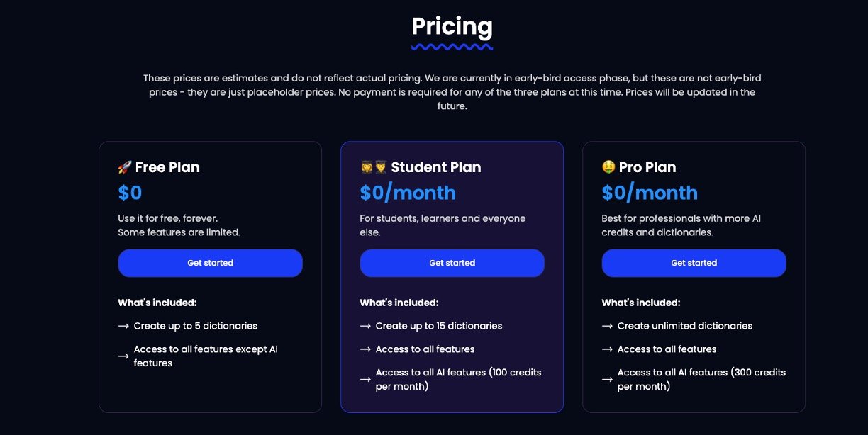This screenshot has width=868, height=435.
Task: Click the Pricing heading
Action: pos(452,27)
